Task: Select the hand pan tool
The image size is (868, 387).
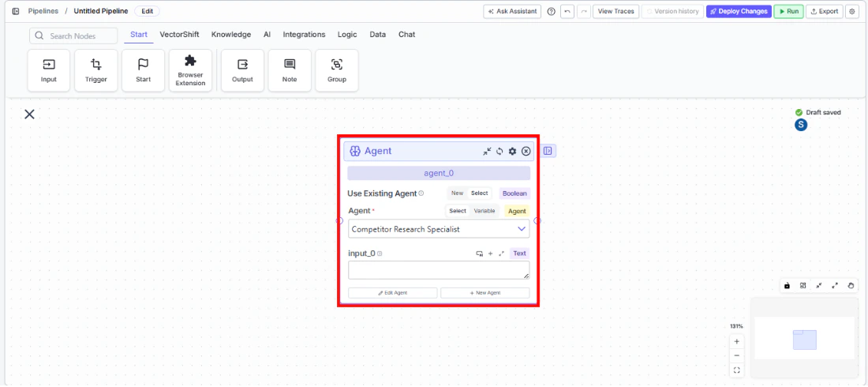Action: coord(851,286)
